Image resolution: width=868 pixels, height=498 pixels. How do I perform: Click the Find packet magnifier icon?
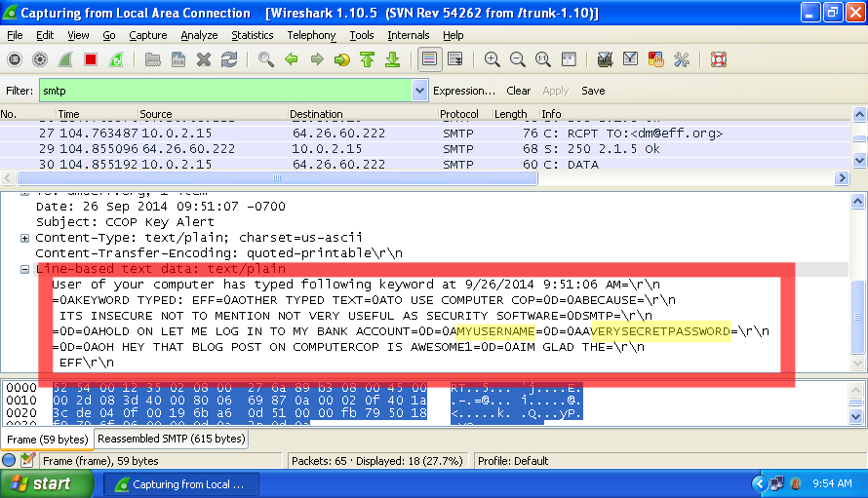click(266, 59)
